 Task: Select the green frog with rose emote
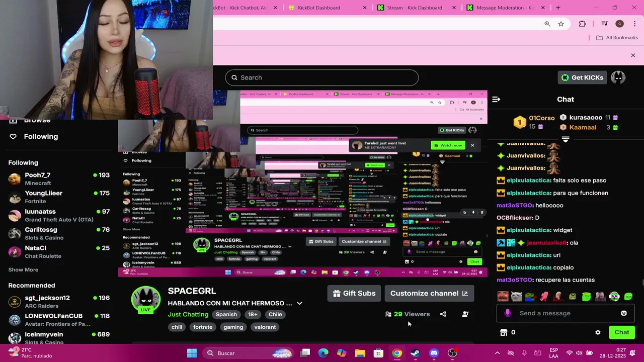(x=531, y=297)
